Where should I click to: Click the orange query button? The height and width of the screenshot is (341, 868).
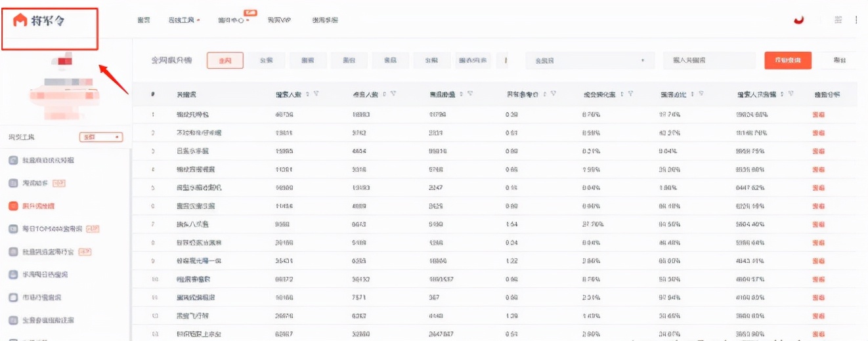pos(788,60)
